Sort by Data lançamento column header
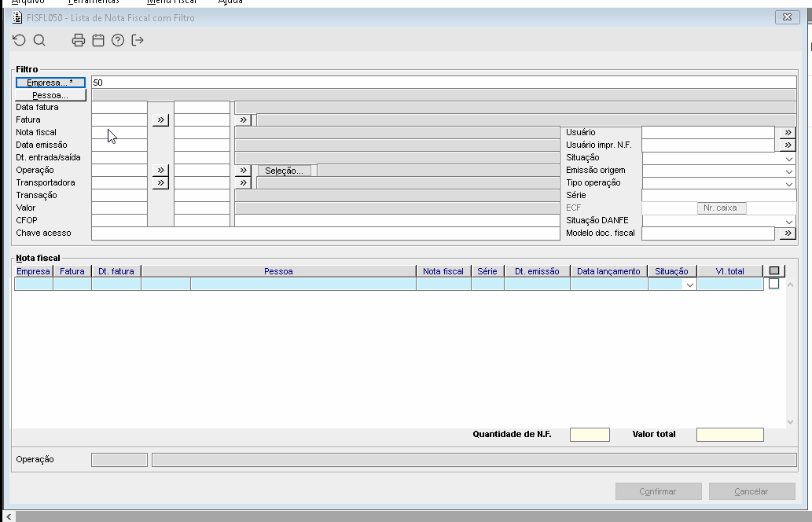This screenshot has width=812, height=522. 608,271
